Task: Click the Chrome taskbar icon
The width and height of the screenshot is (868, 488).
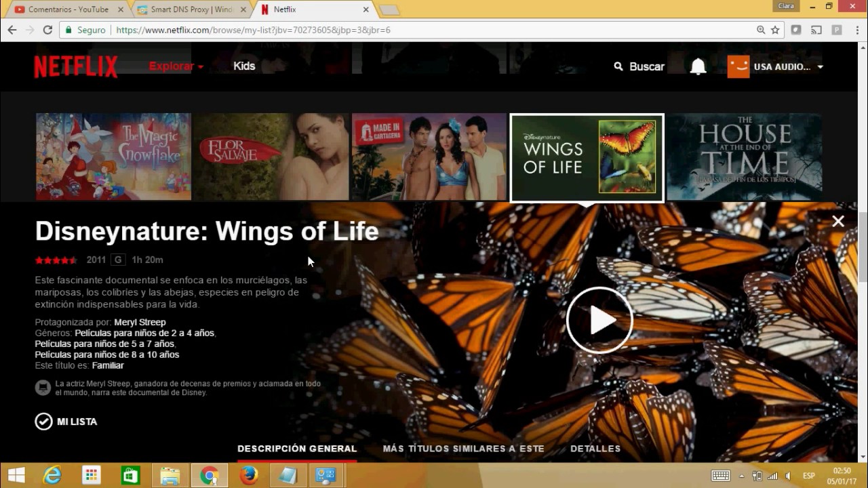Action: pos(209,476)
